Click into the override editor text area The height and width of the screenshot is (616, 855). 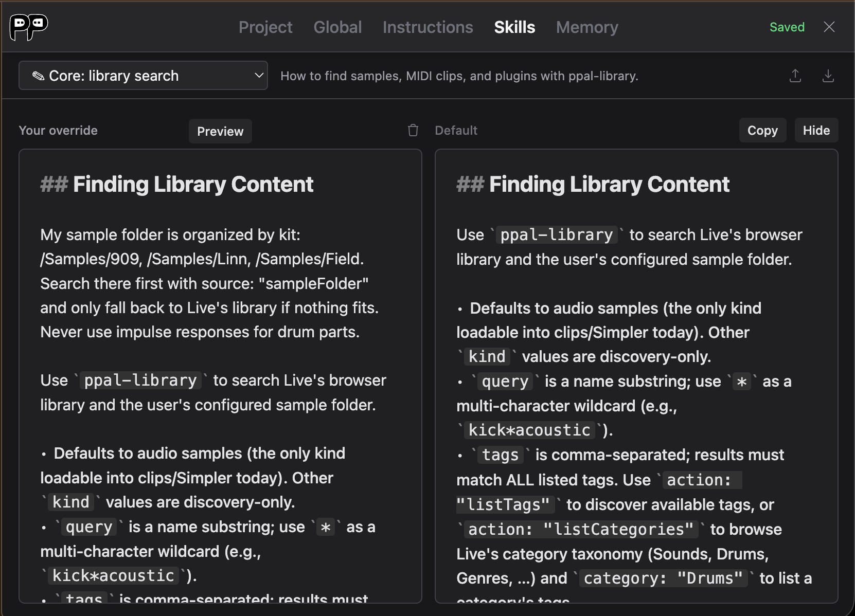(x=220, y=376)
